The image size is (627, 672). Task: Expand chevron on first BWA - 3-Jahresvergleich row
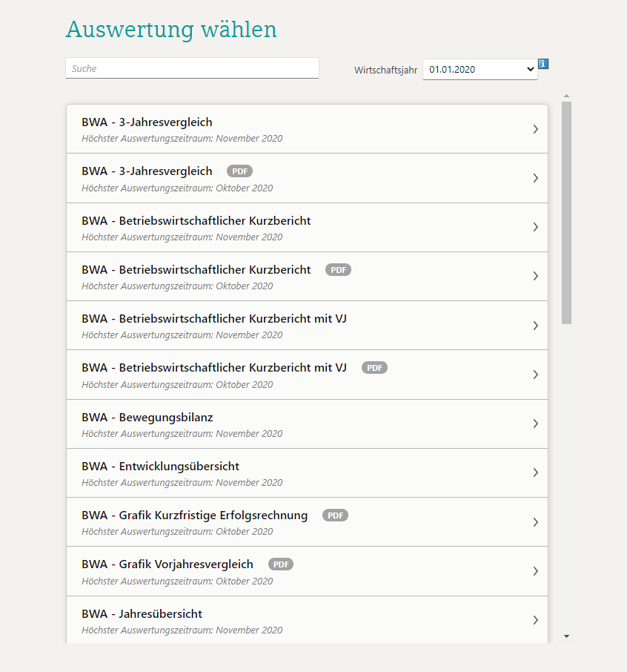[535, 128]
